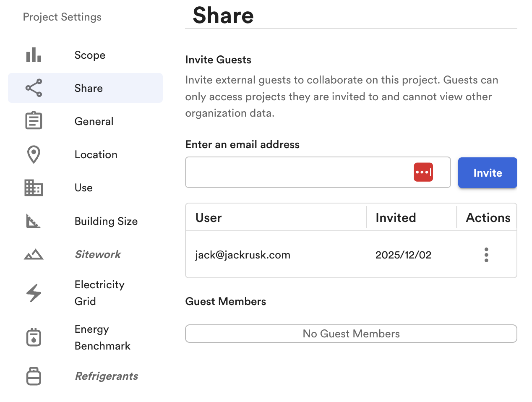Select Building Size in sidebar
This screenshot has height=402, width=532.
click(x=106, y=221)
